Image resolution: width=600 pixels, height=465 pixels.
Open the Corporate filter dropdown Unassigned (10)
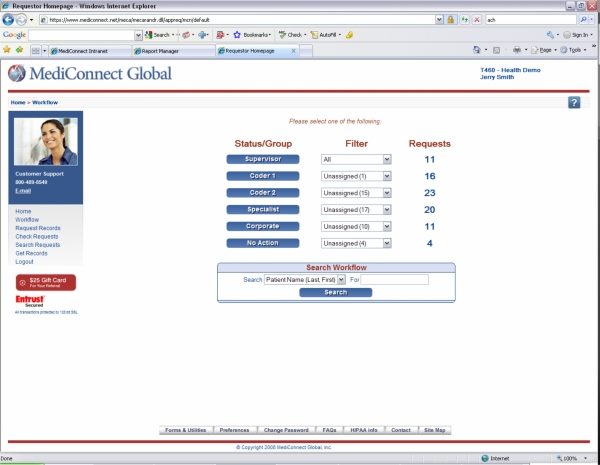coord(356,227)
